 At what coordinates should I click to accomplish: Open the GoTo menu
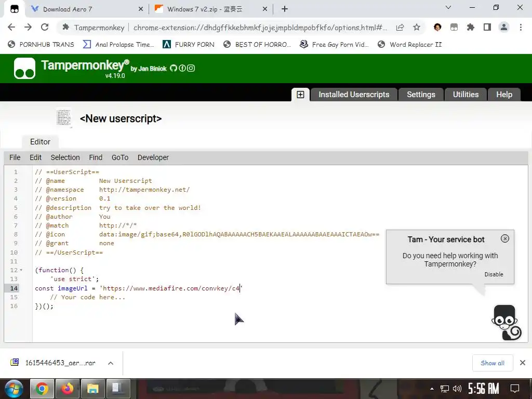point(120,157)
